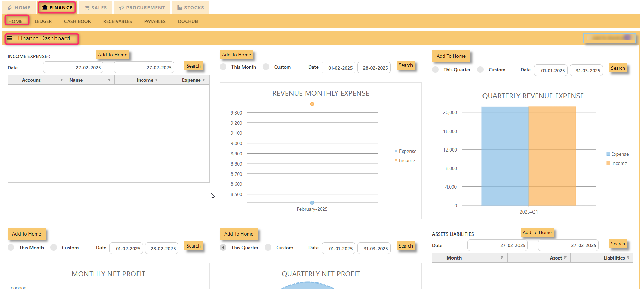Open the DocHub submenu
The height and width of the screenshot is (289, 644).
[x=188, y=21]
